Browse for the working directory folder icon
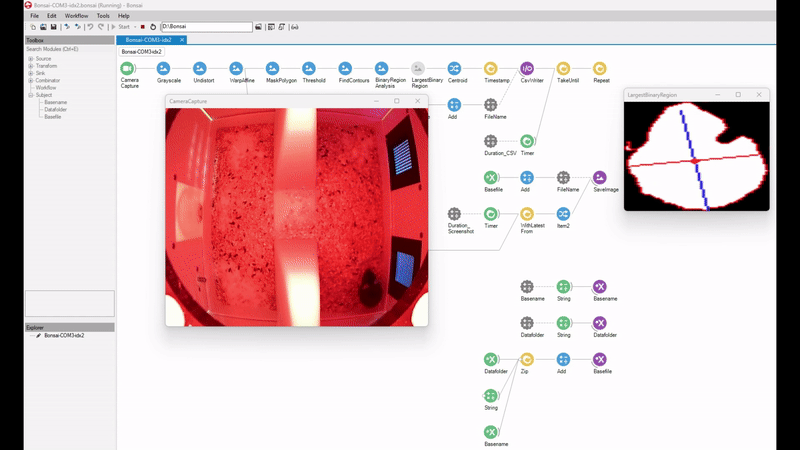 pyautogui.click(x=259, y=27)
